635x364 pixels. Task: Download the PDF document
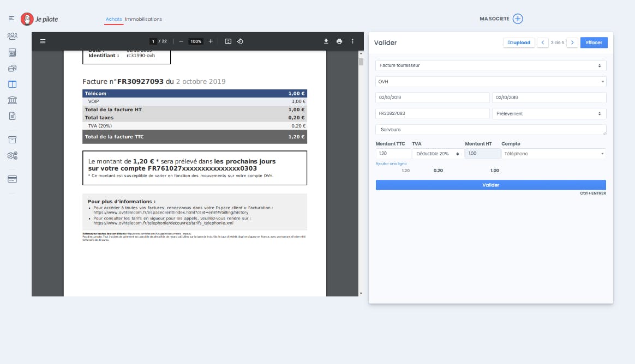[326, 41]
